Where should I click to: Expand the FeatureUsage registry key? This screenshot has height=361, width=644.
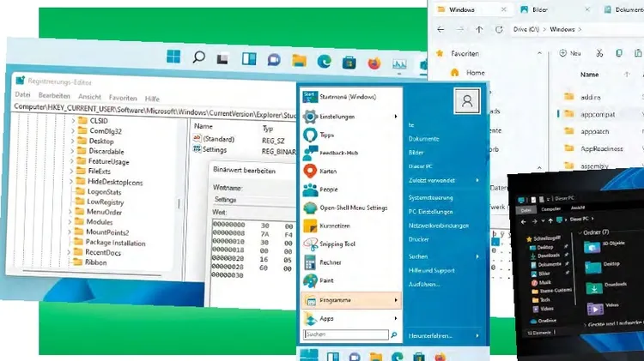(x=72, y=161)
